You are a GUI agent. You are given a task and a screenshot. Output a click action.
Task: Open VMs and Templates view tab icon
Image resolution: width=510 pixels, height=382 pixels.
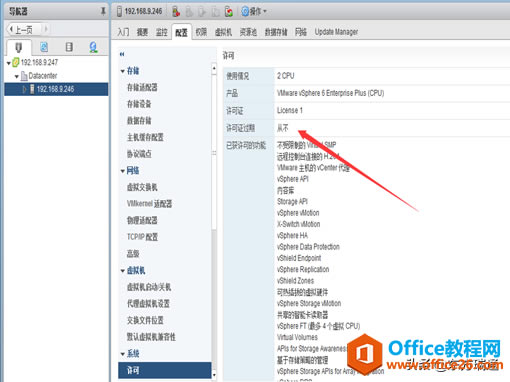click(44, 47)
